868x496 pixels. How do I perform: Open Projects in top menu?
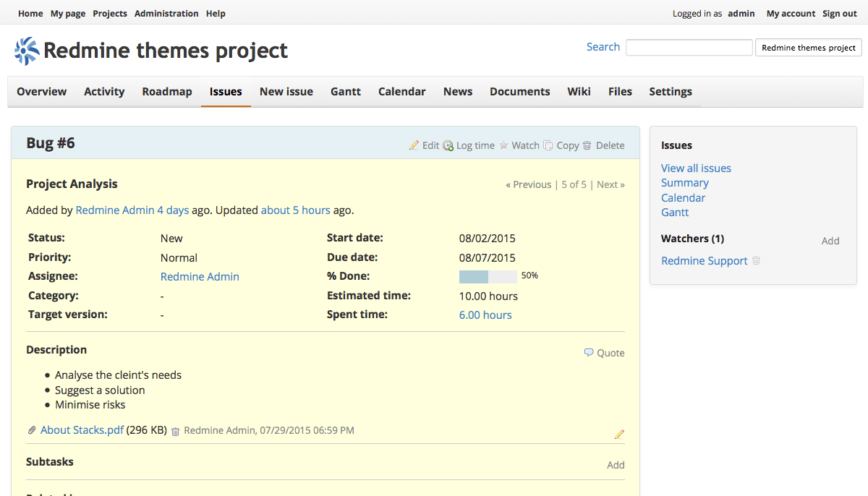pyautogui.click(x=110, y=14)
